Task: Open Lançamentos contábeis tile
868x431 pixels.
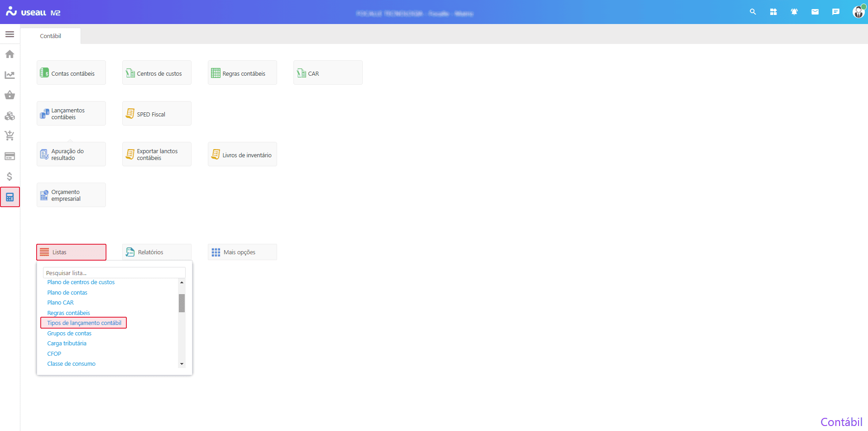Action: (x=71, y=113)
